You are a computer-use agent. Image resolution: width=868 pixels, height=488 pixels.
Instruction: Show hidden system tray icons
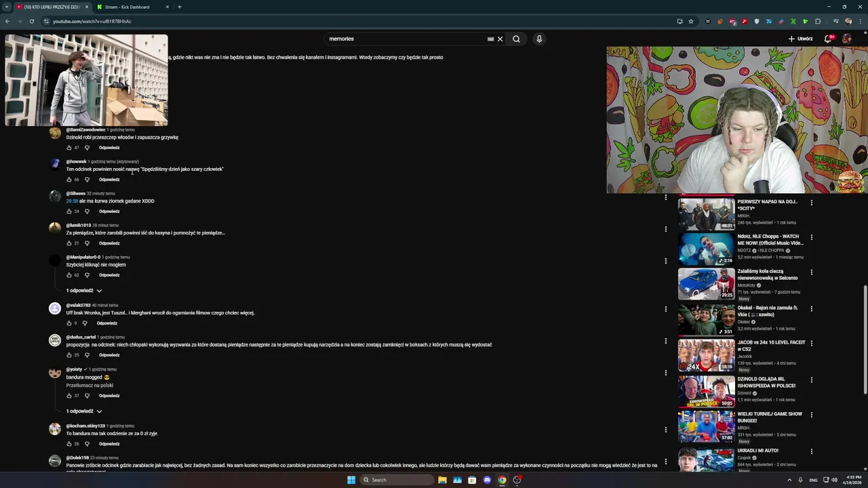click(x=789, y=480)
